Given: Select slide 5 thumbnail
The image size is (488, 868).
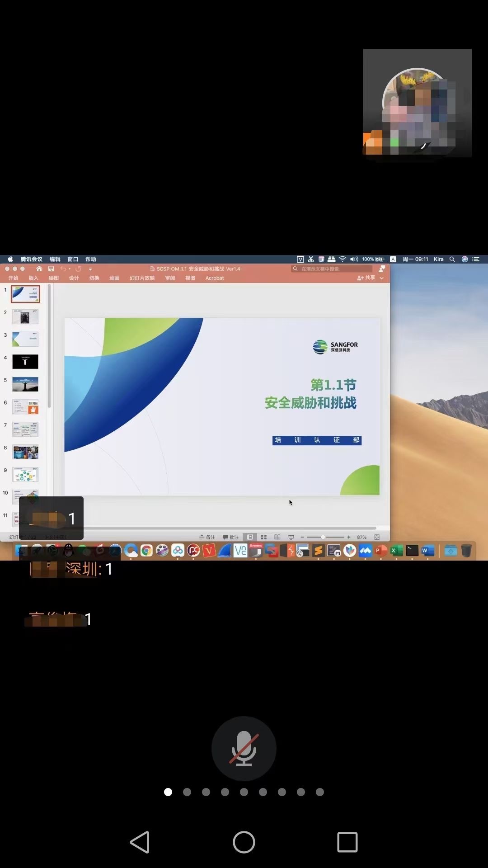Looking at the screenshot, I should coord(25,384).
